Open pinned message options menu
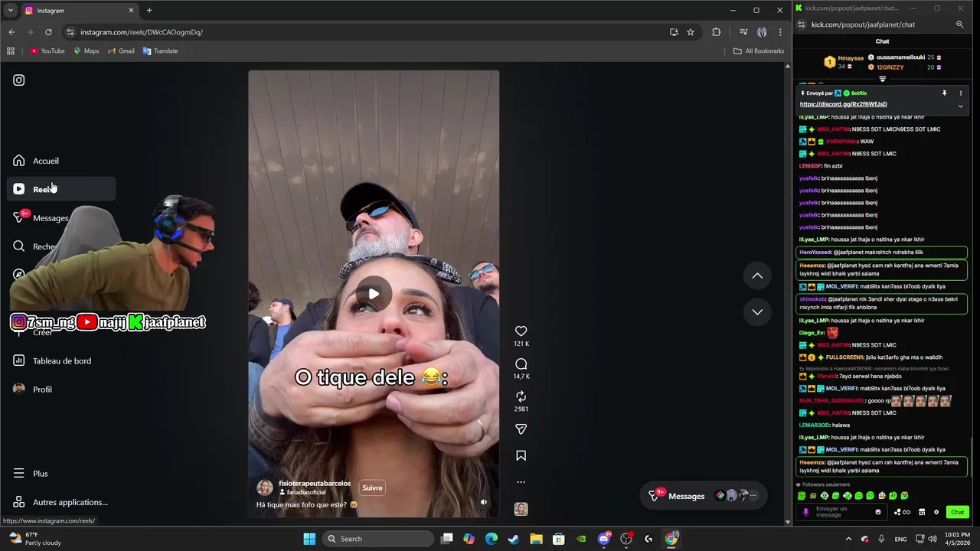 pos(960,93)
